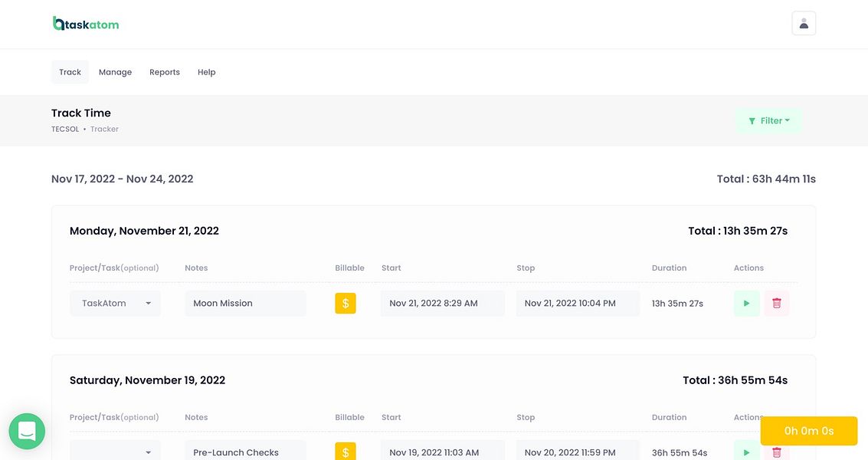Click the yellow 0h 0m 0s timer button

pos(809,431)
